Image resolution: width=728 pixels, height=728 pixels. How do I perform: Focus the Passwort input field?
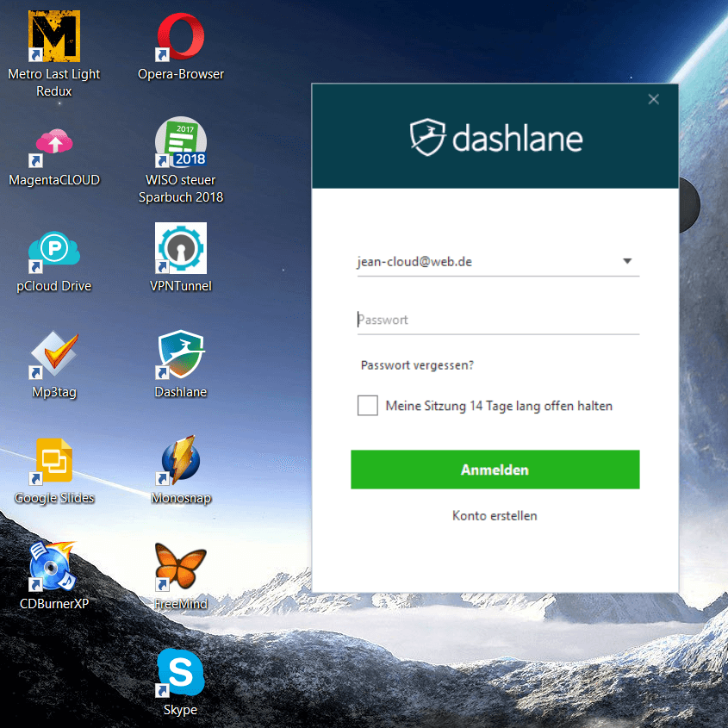coord(498,320)
